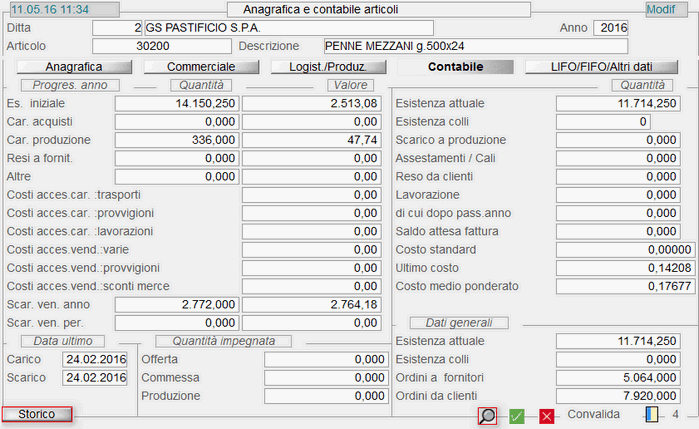Click the red X cancel icon
Image resolution: width=699 pixels, height=429 pixels.
tap(546, 416)
